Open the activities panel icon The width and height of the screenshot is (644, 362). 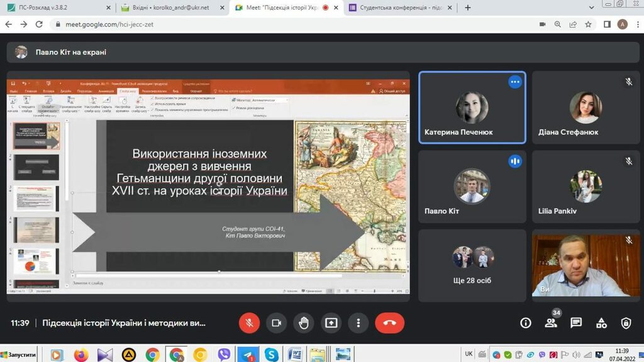(x=601, y=323)
